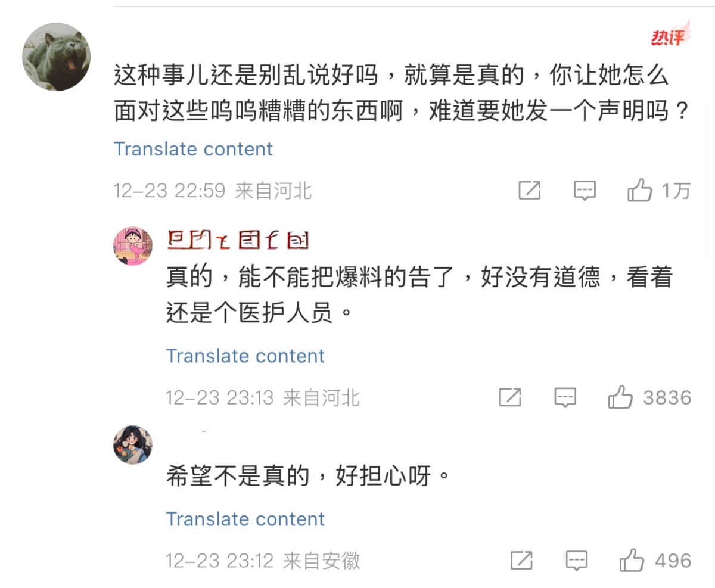715x588 pixels.
Task: Reply to the comment from 安徽
Action: point(577,561)
